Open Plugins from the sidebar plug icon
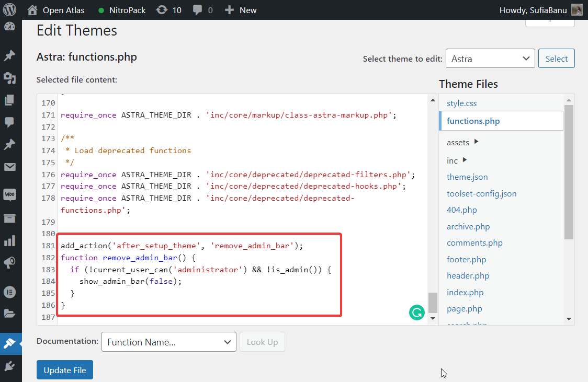588x382 pixels. click(x=10, y=366)
